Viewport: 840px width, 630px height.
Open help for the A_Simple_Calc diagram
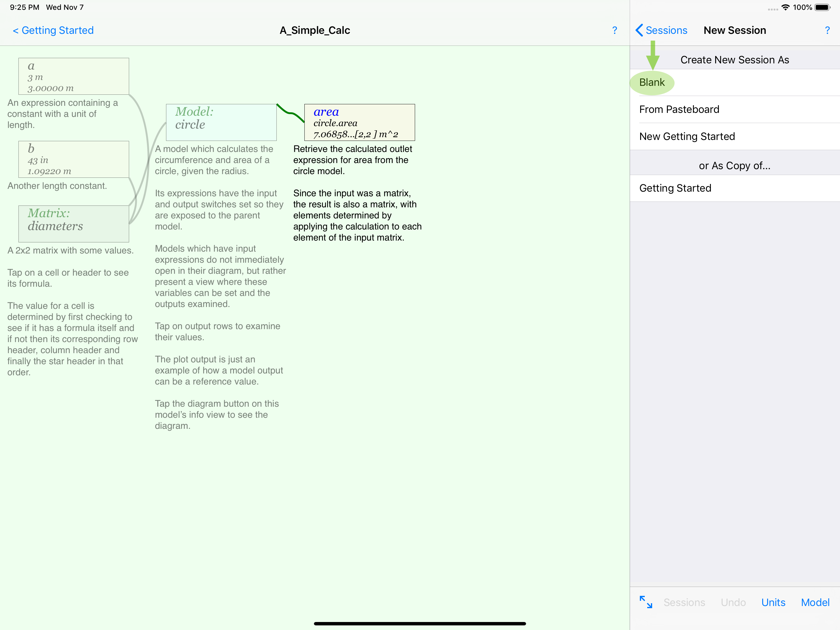click(x=614, y=30)
